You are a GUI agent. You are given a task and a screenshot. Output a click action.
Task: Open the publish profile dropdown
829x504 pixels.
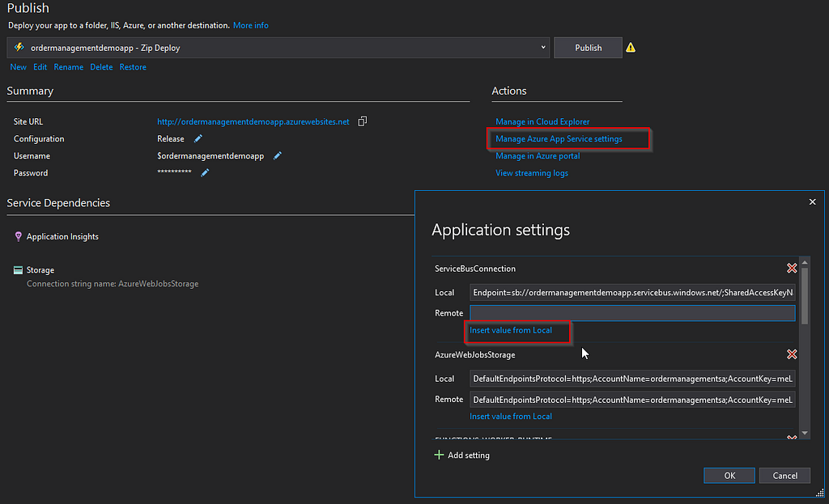click(x=543, y=48)
